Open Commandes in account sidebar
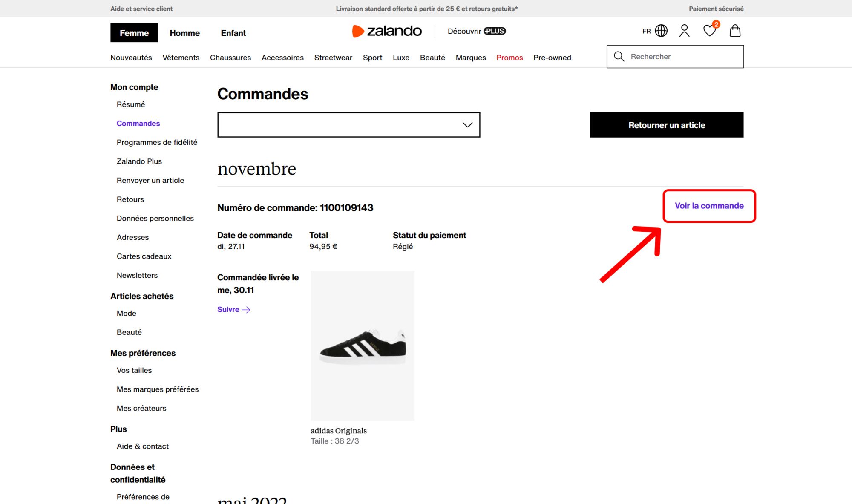Viewport: 852px width, 504px height. click(138, 124)
